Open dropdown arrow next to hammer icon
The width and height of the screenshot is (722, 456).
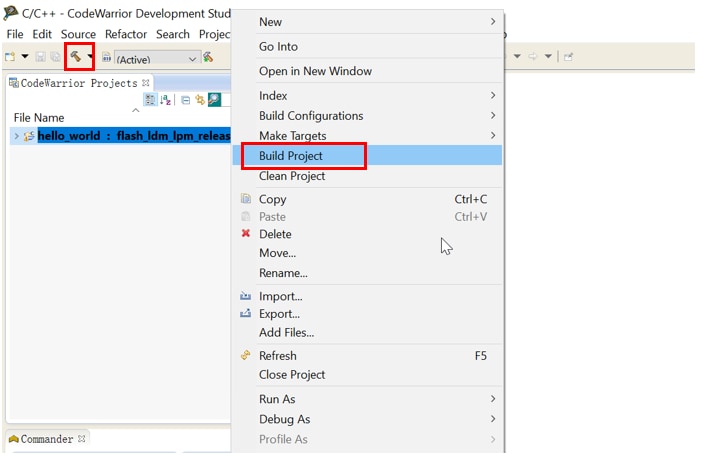coord(90,58)
